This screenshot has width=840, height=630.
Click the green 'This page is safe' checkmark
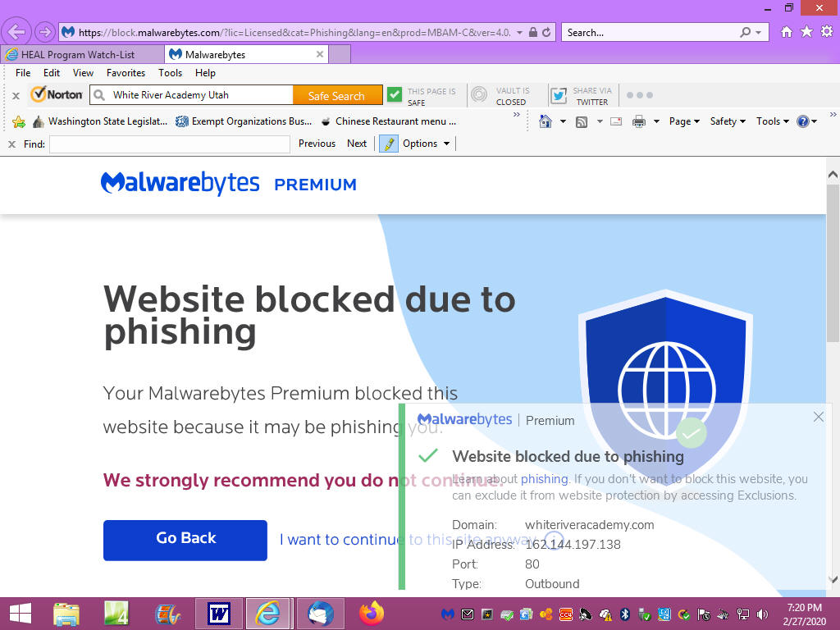pyautogui.click(x=395, y=95)
